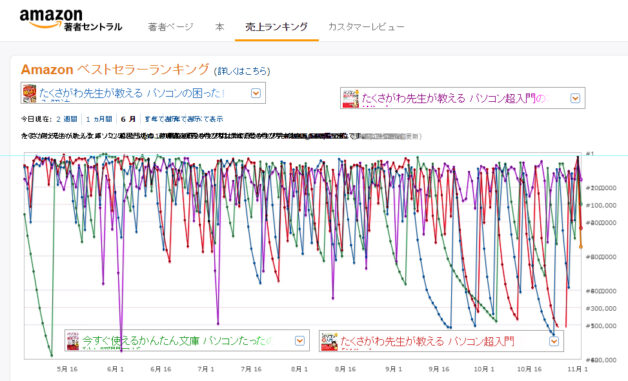Click the 6月 1 date label

[115, 369]
